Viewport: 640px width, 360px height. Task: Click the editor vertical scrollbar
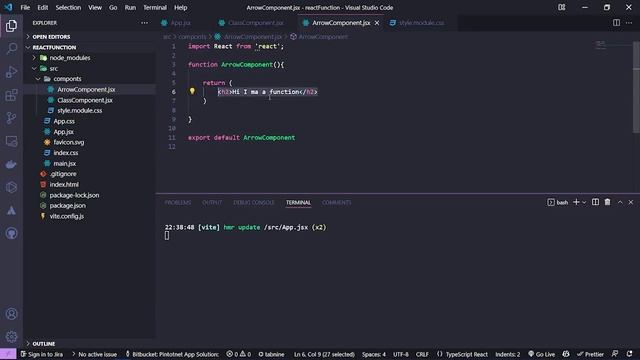click(636, 87)
